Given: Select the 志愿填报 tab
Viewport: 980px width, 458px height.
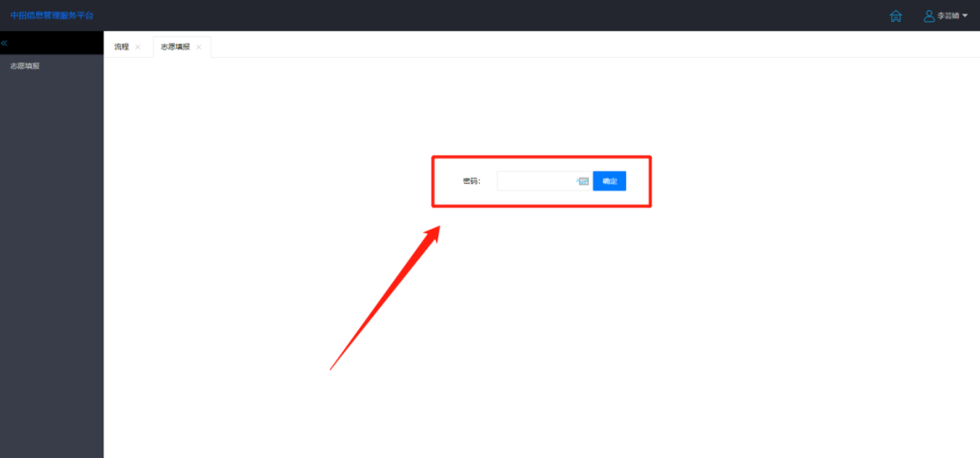Looking at the screenshot, I should pos(175,47).
